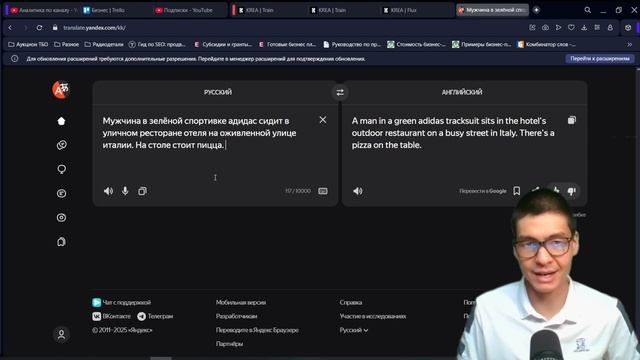640x360 pixels.
Task: Click the Yandex Translate logo icon
Action: [x=61, y=90]
